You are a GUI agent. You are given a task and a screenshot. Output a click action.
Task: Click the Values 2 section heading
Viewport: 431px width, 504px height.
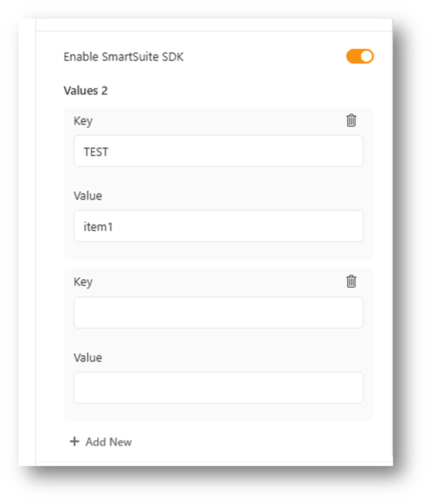[85, 91]
